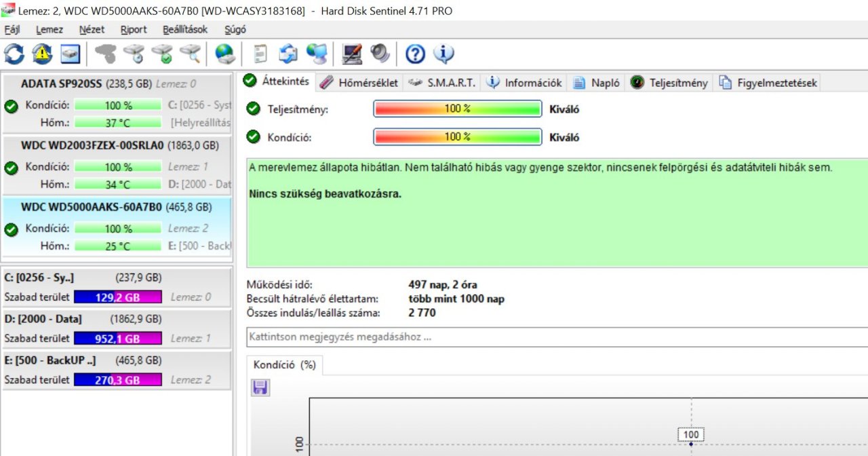The width and height of the screenshot is (868, 456).
Task: Click the speaker sound toolbar icon
Action: pyautogui.click(x=380, y=54)
